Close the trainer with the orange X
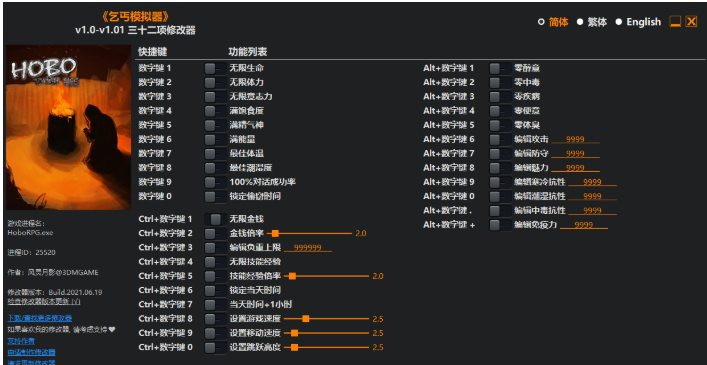707x365 pixels. [x=691, y=21]
